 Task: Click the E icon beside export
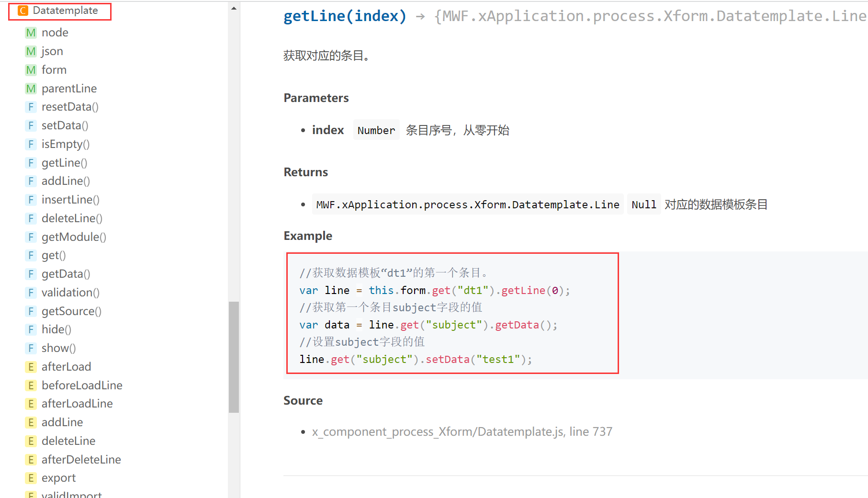point(31,478)
